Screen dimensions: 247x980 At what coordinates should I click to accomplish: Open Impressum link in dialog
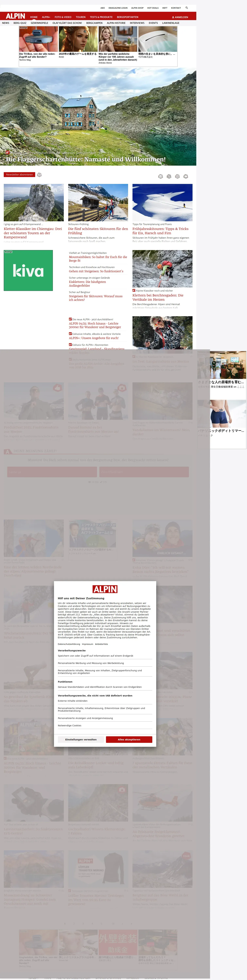(x=88, y=644)
